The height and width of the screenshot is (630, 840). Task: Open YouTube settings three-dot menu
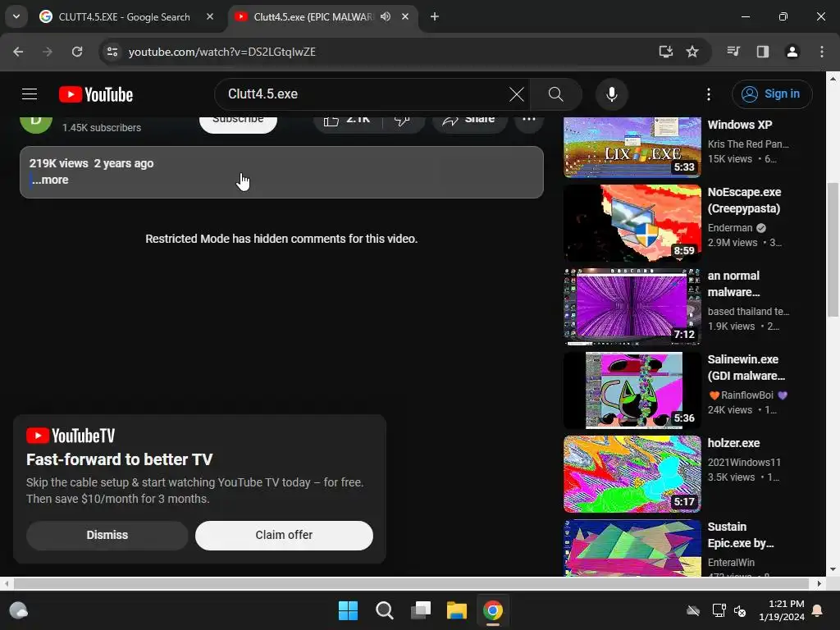pos(709,94)
